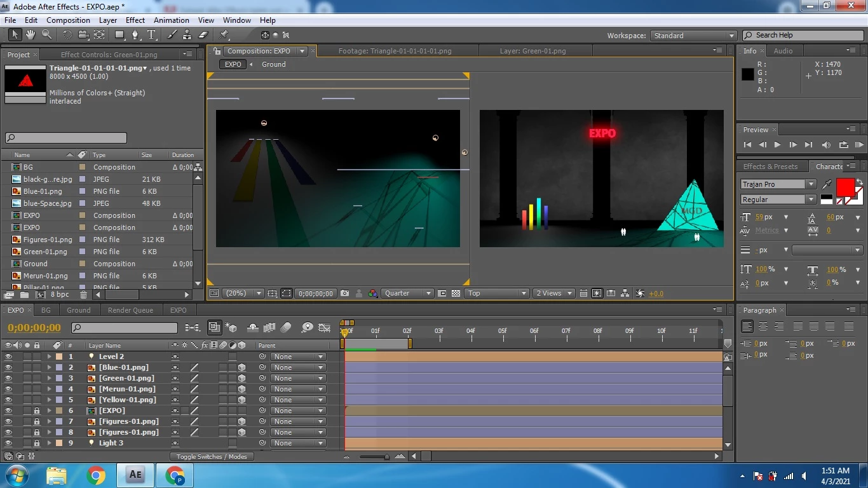Screen dimensions: 868x488
Task: Select the Eraser tool
Action: (x=203, y=35)
